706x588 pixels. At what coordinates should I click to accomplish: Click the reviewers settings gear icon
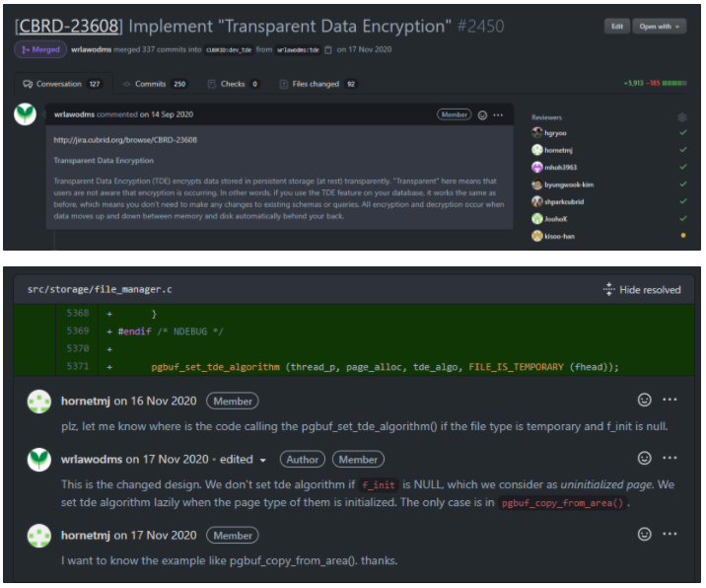(681, 116)
